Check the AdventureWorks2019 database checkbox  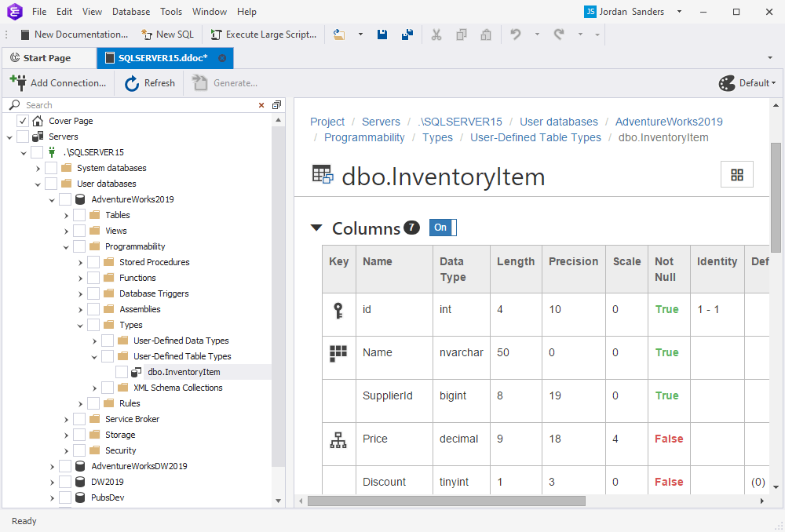pos(64,199)
